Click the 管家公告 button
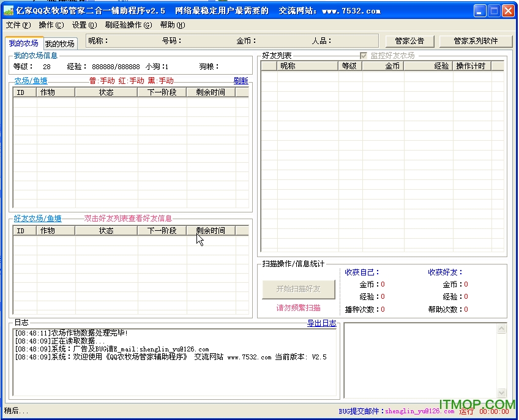 click(410, 41)
